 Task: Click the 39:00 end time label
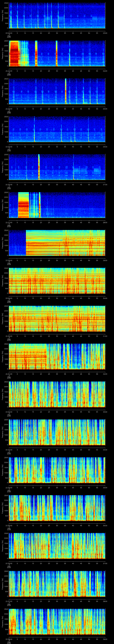click(105, 639)
